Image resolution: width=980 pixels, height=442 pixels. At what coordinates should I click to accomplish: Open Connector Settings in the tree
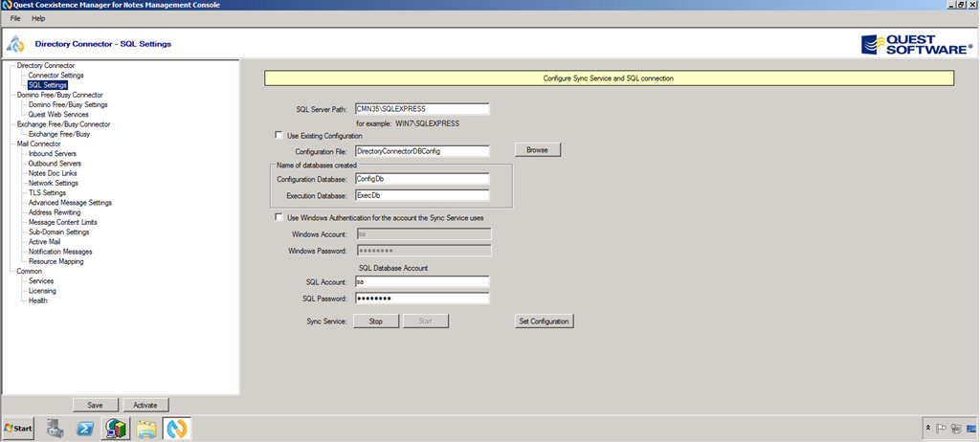click(56, 75)
